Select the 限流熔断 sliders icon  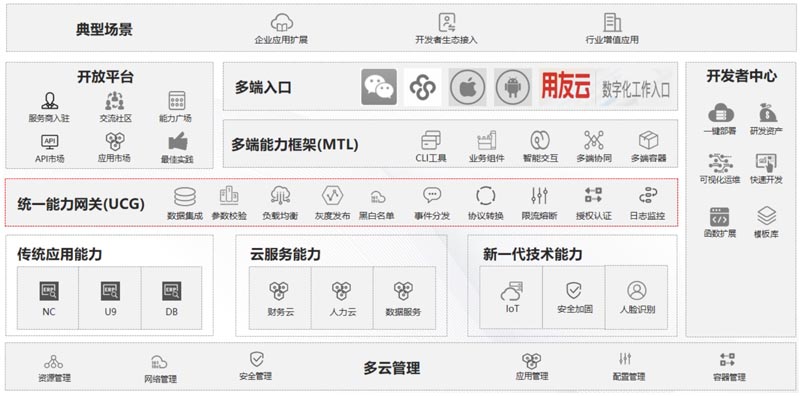[x=539, y=196]
